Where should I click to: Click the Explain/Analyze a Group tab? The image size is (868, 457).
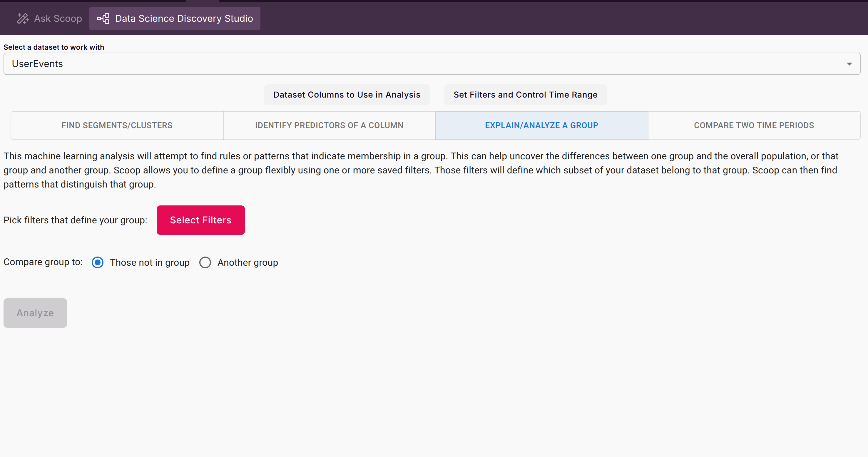pyautogui.click(x=541, y=125)
